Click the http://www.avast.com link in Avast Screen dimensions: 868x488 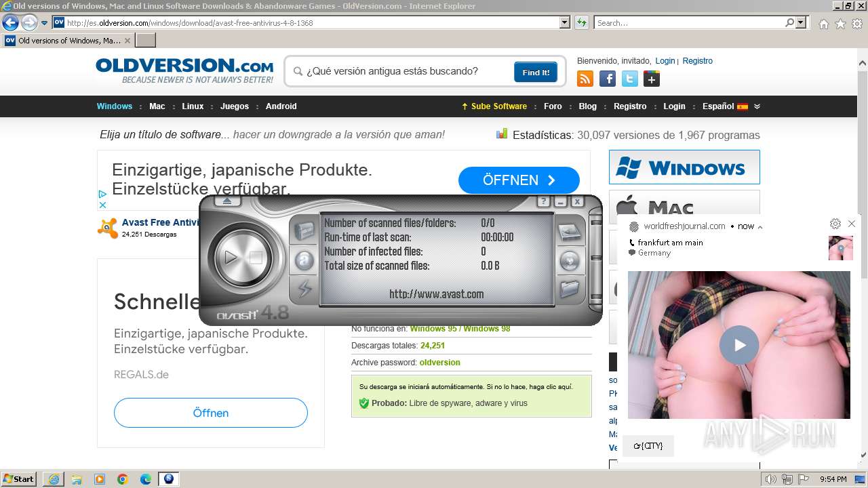tap(436, 294)
